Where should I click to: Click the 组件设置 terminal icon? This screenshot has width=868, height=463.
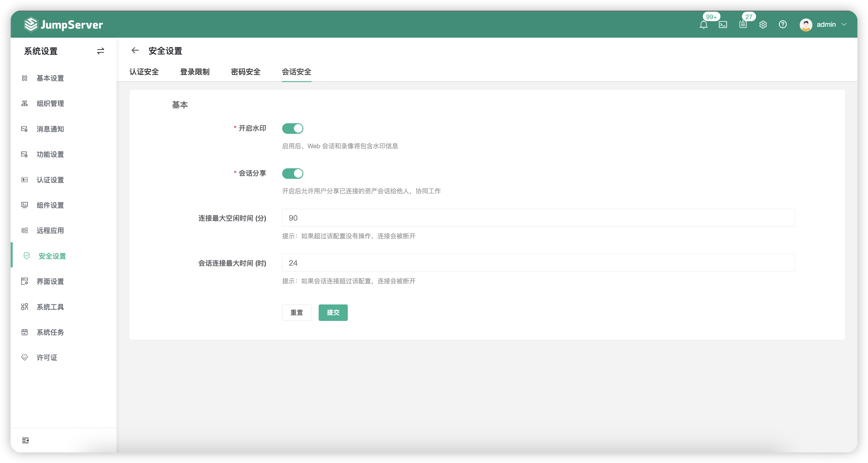25,205
